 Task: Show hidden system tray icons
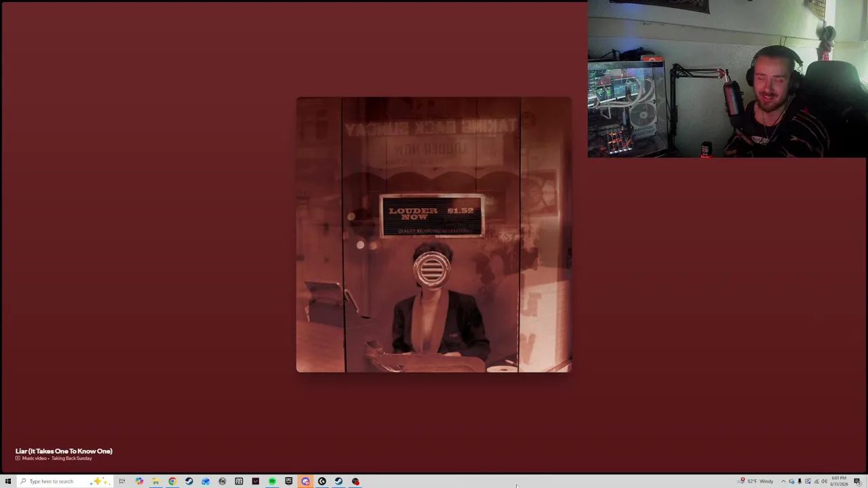pos(783,481)
